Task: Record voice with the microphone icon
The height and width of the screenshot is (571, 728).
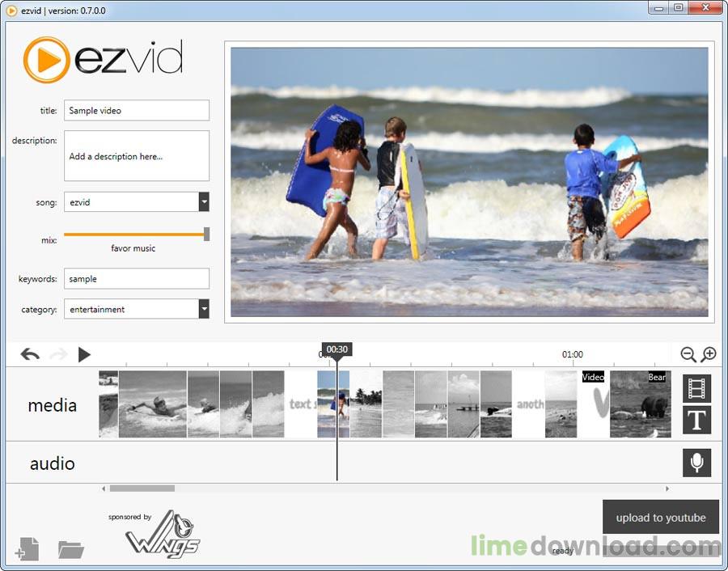Action: tap(696, 463)
